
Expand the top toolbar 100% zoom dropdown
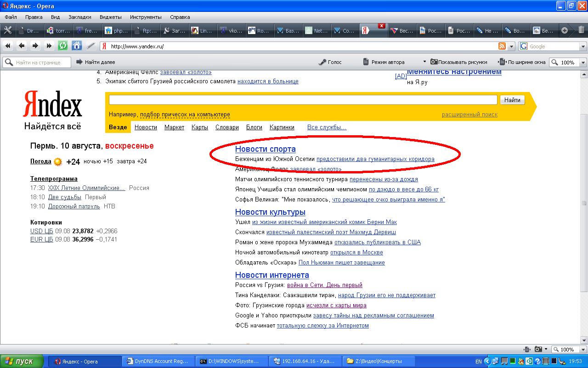point(583,63)
